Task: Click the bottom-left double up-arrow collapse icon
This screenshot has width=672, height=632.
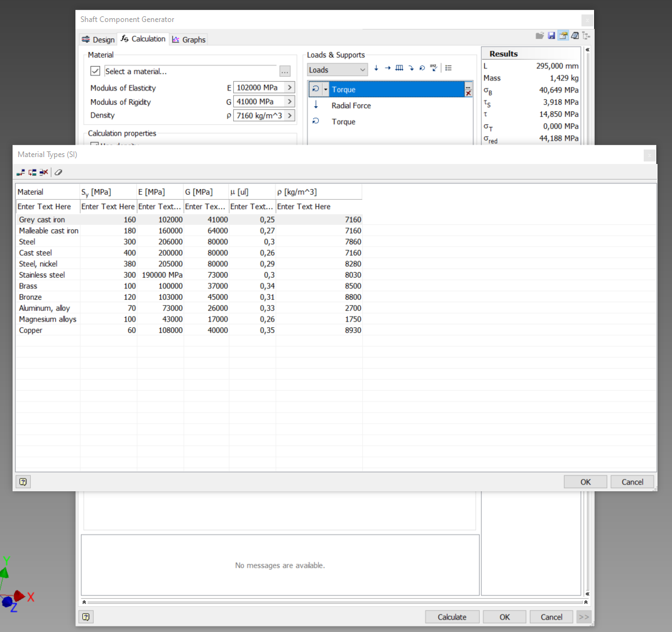Action: point(84,602)
